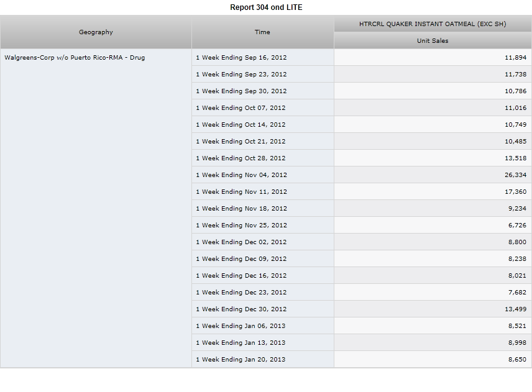
Task: Select the '1 Week Ending Nov 11, 2012' row
Action: [x=263, y=191]
